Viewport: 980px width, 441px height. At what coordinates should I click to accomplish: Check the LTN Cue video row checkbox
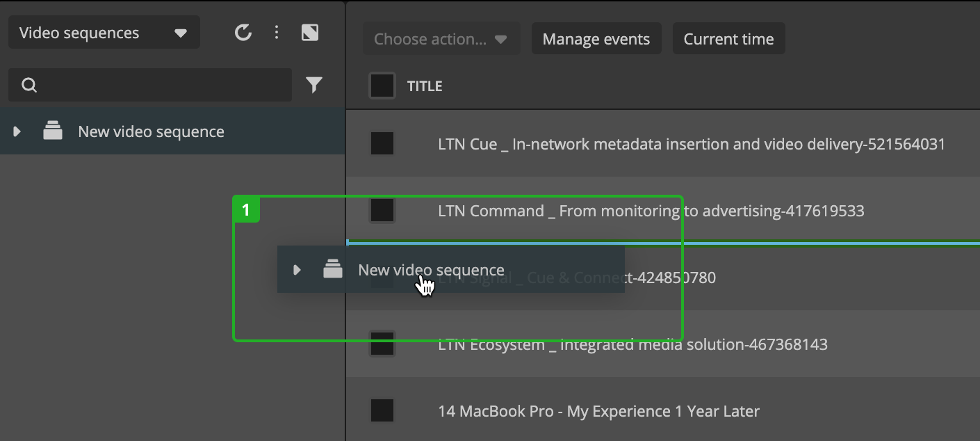(x=382, y=144)
